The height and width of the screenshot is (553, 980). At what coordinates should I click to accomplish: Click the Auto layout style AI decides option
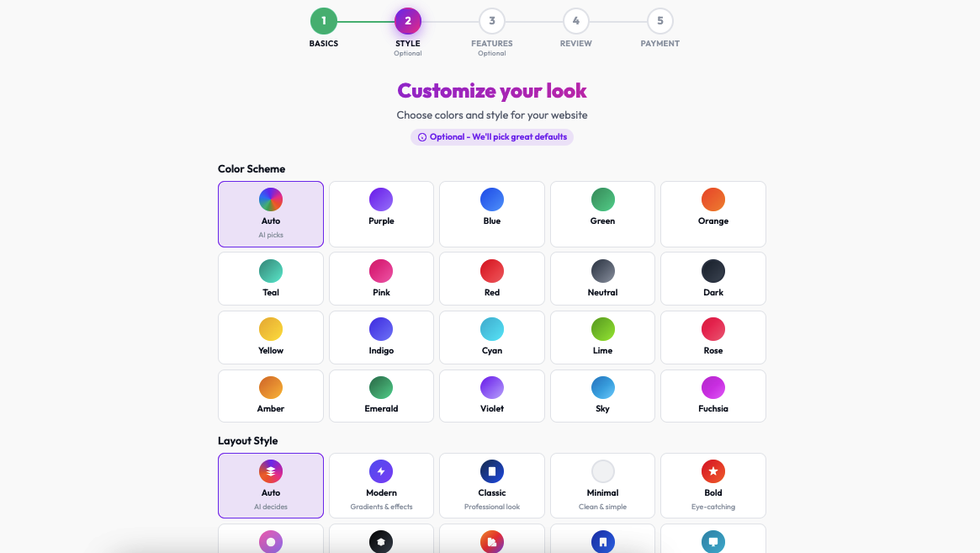tap(270, 486)
